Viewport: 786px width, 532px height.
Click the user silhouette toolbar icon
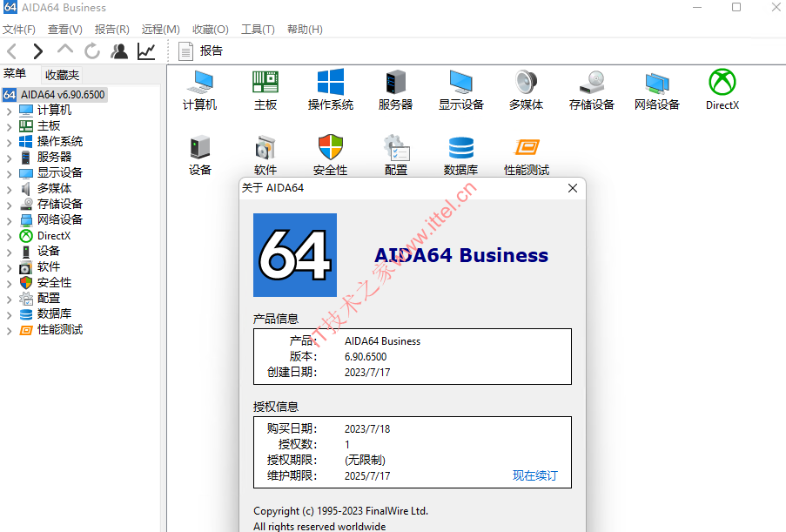pyautogui.click(x=119, y=51)
